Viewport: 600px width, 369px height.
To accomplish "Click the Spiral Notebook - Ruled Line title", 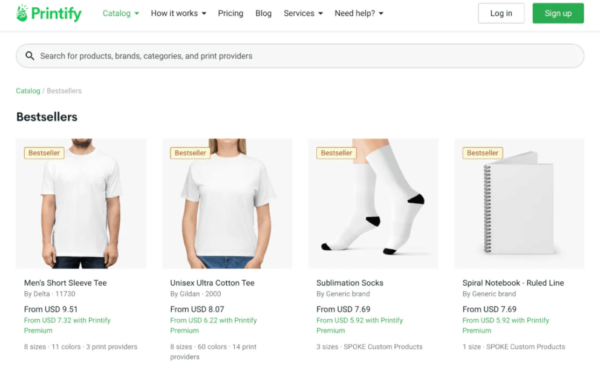I will click(x=513, y=283).
